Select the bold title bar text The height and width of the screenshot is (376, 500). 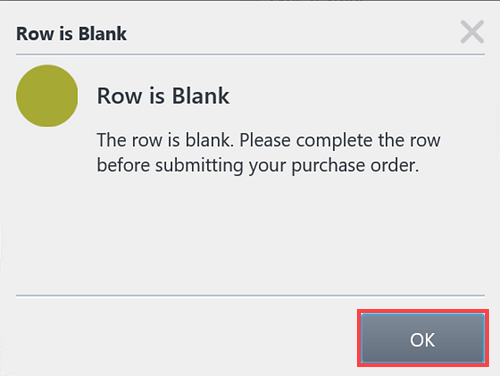point(71,34)
